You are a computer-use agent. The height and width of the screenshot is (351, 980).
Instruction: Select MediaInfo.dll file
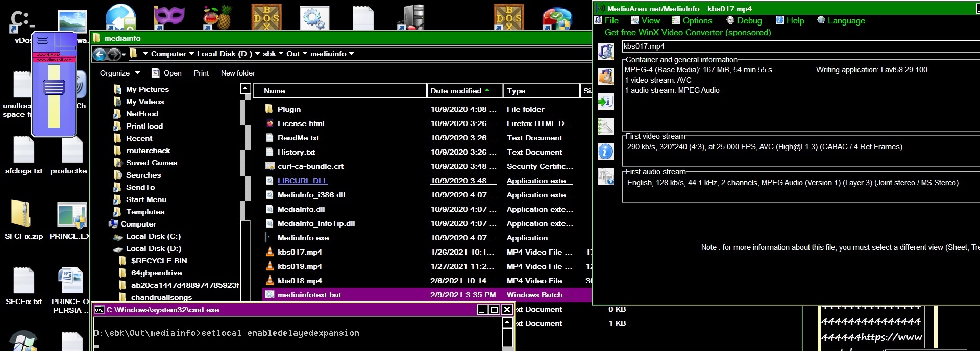[301, 209]
